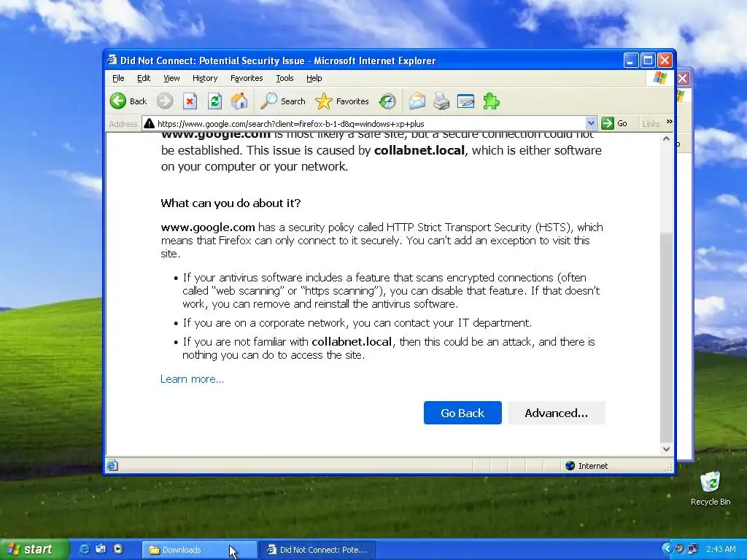Stop loading with the red X icon

[190, 101]
